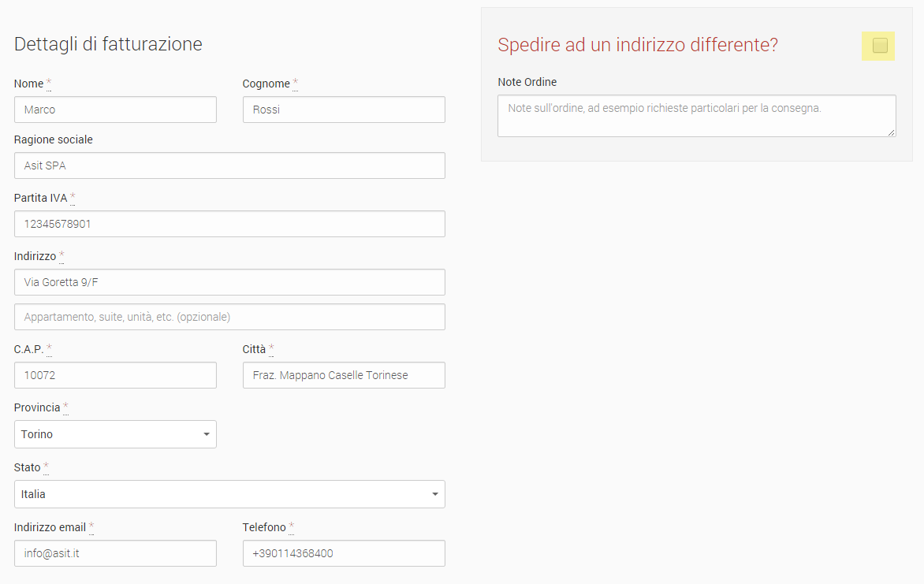Screen dimensions: 924x584
Task: Expand the Stato dropdown showing Italia
Action: (x=230, y=494)
